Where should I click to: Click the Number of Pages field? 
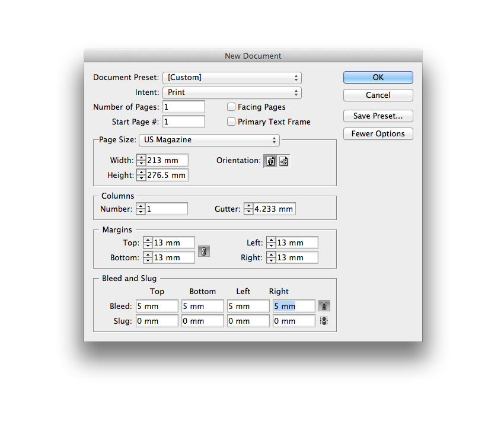(x=184, y=107)
